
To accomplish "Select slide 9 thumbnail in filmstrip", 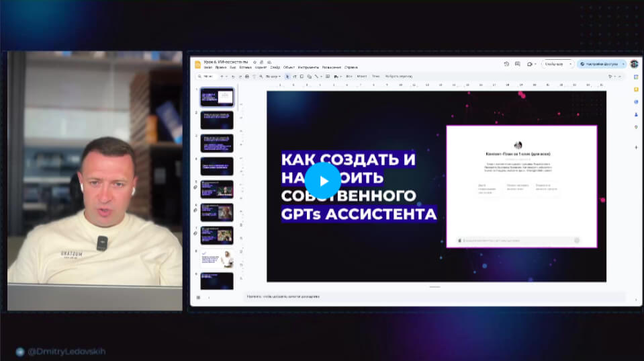I will point(217,281).
